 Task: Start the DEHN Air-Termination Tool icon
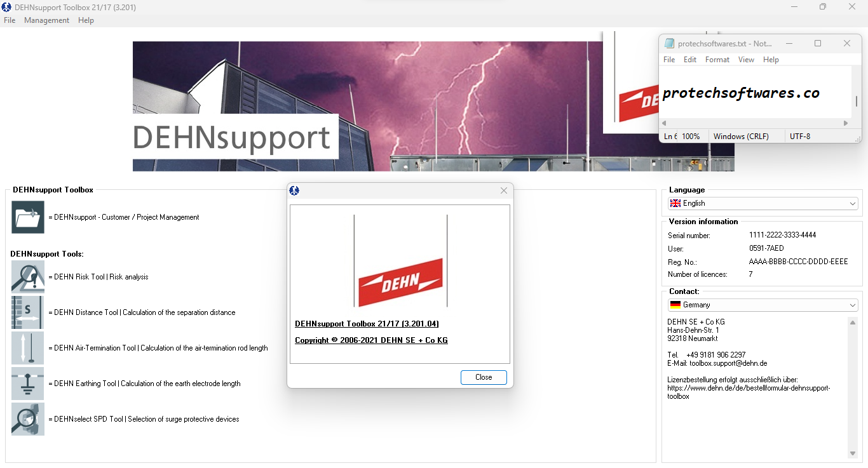click(28, 348)
